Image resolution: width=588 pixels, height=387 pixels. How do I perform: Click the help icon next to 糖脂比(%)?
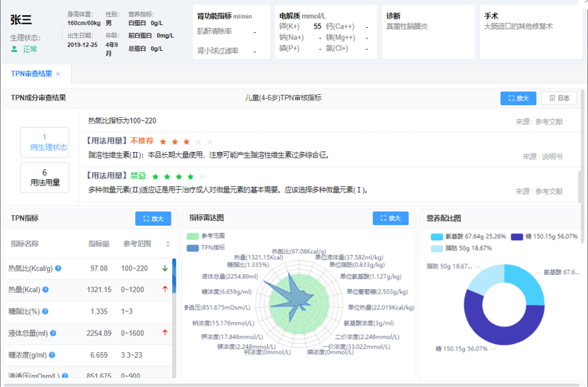pos(46,311)
